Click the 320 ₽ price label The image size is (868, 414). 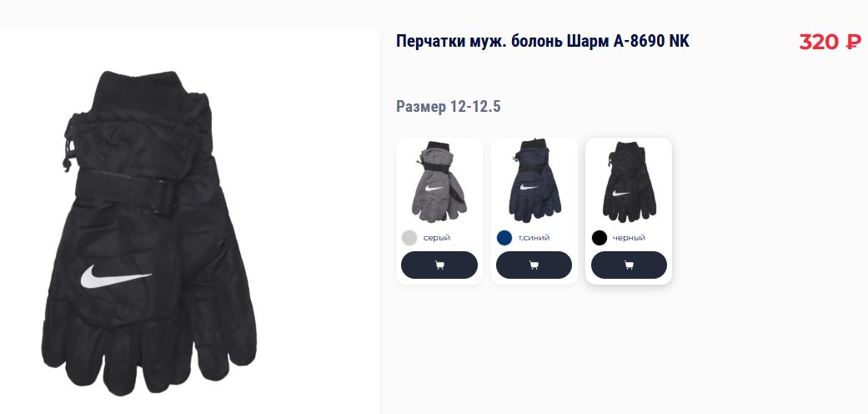coord(830,42)
